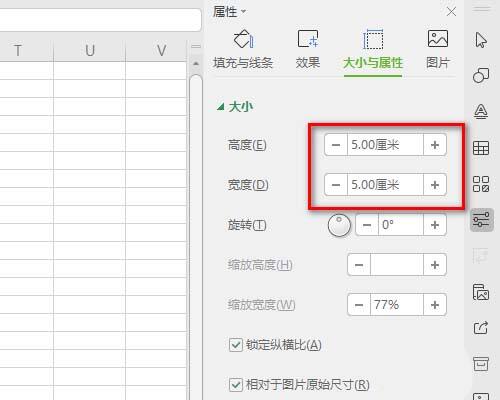Image resolution: width=500 pixels, height=400 pixels.
Task: Click the empty 缩放高度 value field
Action: click(397, 265)
